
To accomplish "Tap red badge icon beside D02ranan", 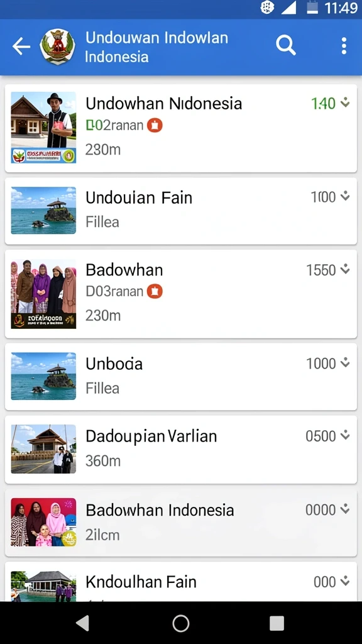I will tap(155, 125).
